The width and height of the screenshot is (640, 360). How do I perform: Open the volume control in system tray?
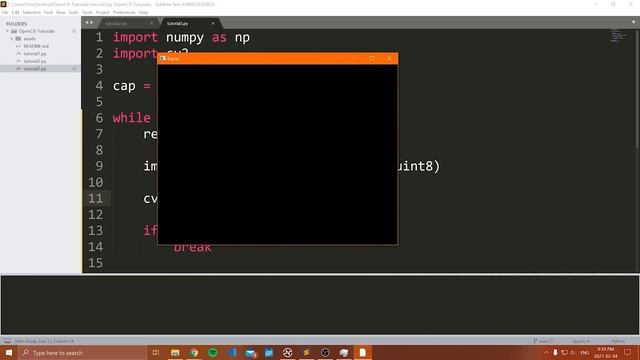coord(573,353)
